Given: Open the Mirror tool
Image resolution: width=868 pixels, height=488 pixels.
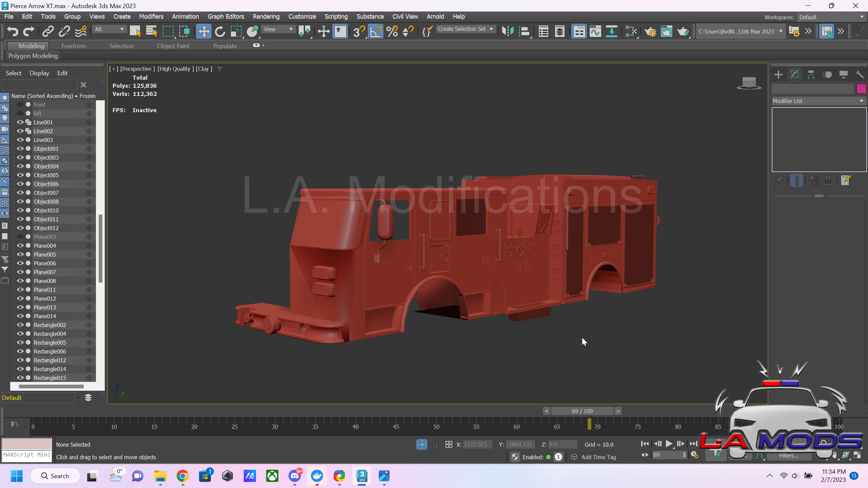Looking at the screenshot, I should pos(508,32).
